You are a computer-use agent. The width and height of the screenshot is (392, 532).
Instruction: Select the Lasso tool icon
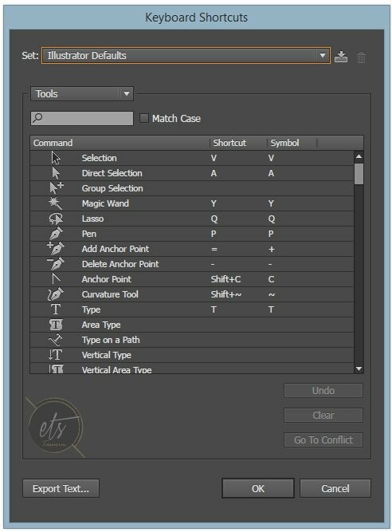tap(56, 219)
